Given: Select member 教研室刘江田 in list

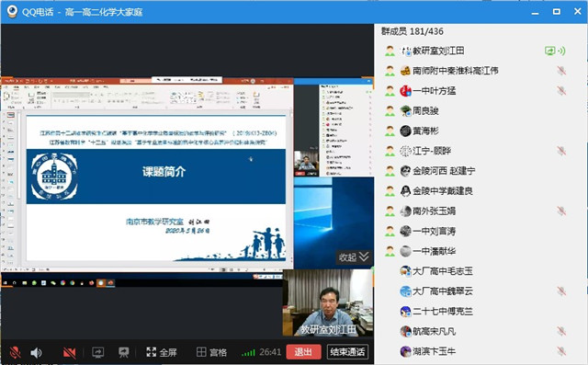Looking at the screenshot, I should pyautogui.click(x=475, y=51).
